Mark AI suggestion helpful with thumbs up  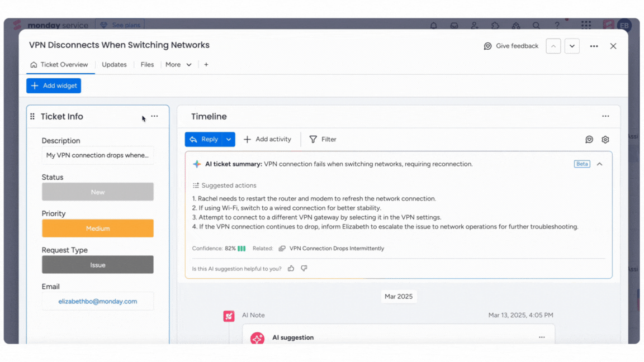pyautogui.click(x=291, y=268)
